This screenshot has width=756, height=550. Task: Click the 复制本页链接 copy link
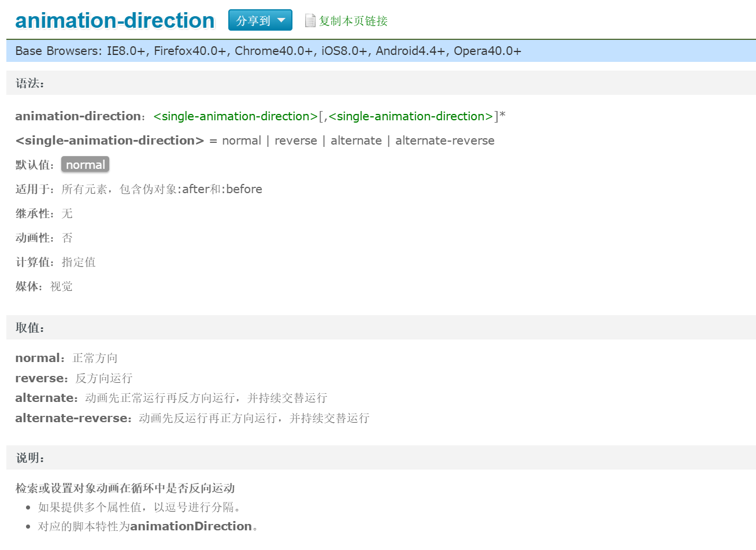353,21
